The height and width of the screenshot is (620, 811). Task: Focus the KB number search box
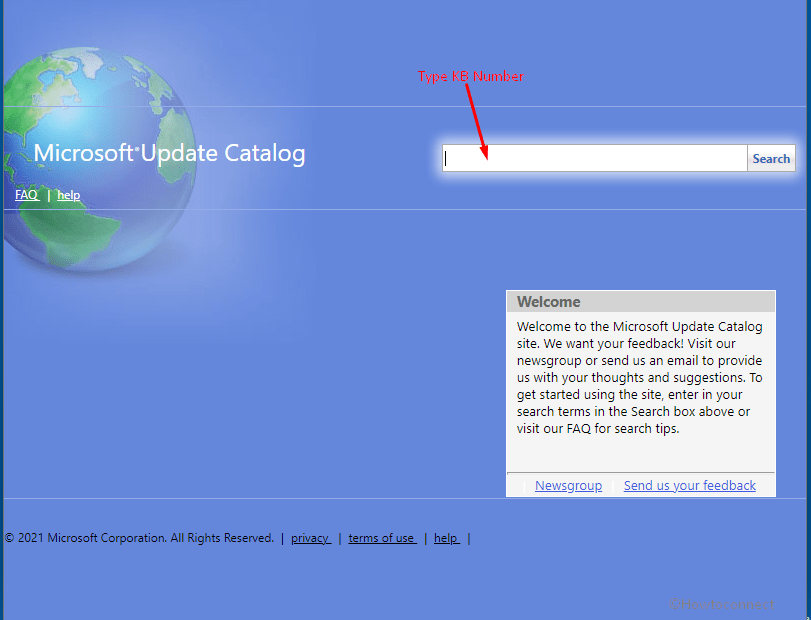(x=595, y=158)
